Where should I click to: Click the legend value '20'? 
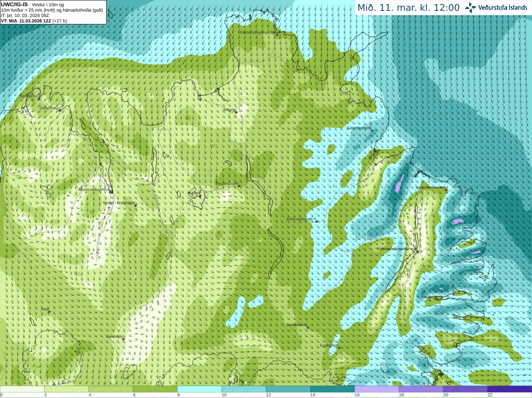tap(446, 395)
